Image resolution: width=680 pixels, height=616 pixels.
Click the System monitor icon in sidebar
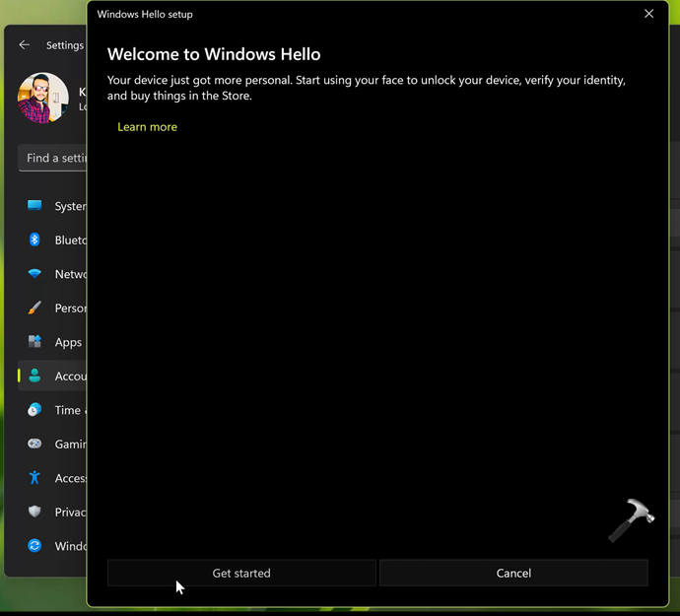click(x=34, y=206)
